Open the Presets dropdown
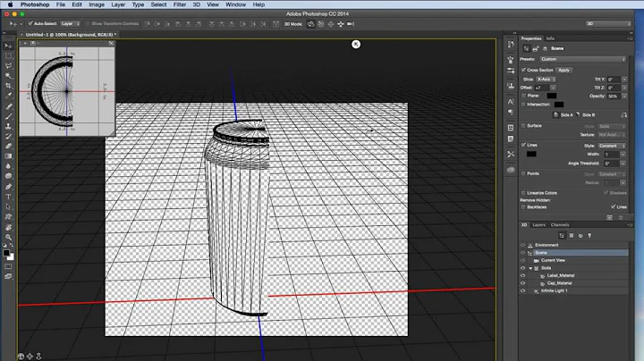This screenshot has width=644, height=361. click(x=583, y=60)
